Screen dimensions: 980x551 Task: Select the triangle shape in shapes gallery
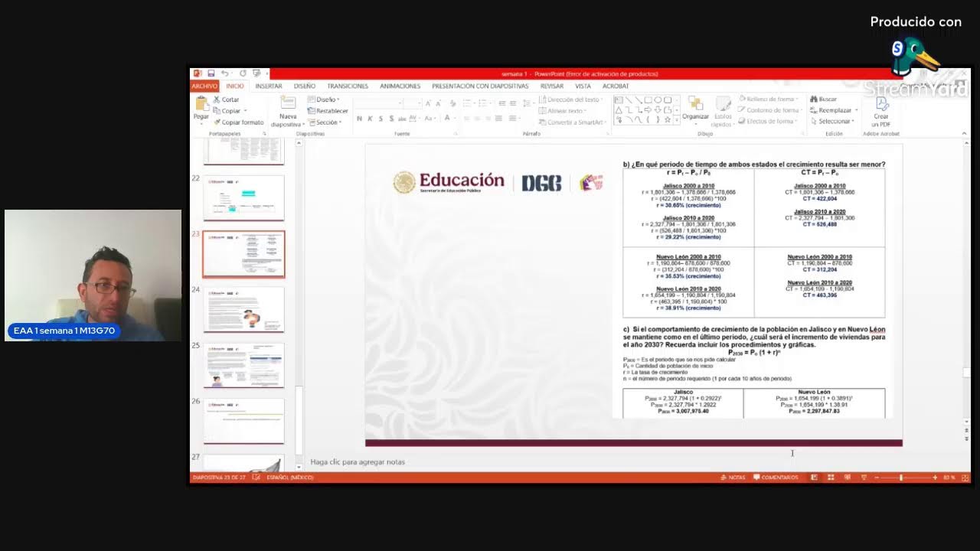pyautogui.click(x=619, y=109)
